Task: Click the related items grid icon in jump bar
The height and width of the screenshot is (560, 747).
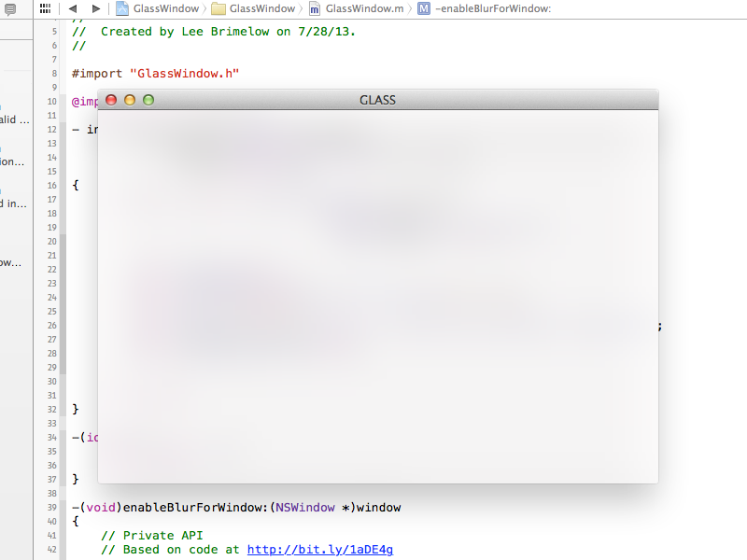Action: (x=45, y=8)
